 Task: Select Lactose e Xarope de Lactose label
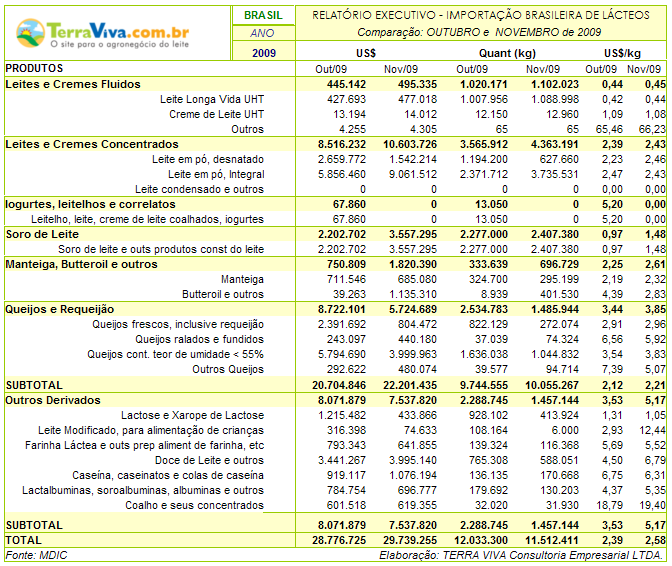[x=192, y=415]
